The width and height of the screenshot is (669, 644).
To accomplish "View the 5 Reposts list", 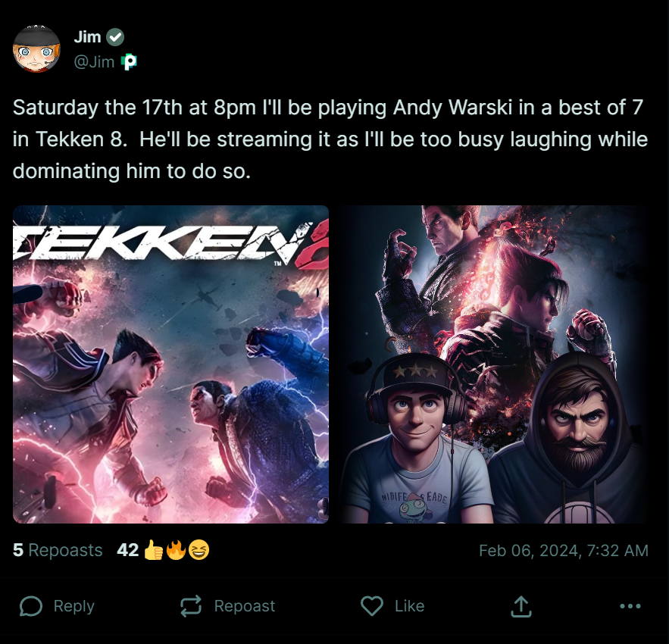I will tap(58, 550).
